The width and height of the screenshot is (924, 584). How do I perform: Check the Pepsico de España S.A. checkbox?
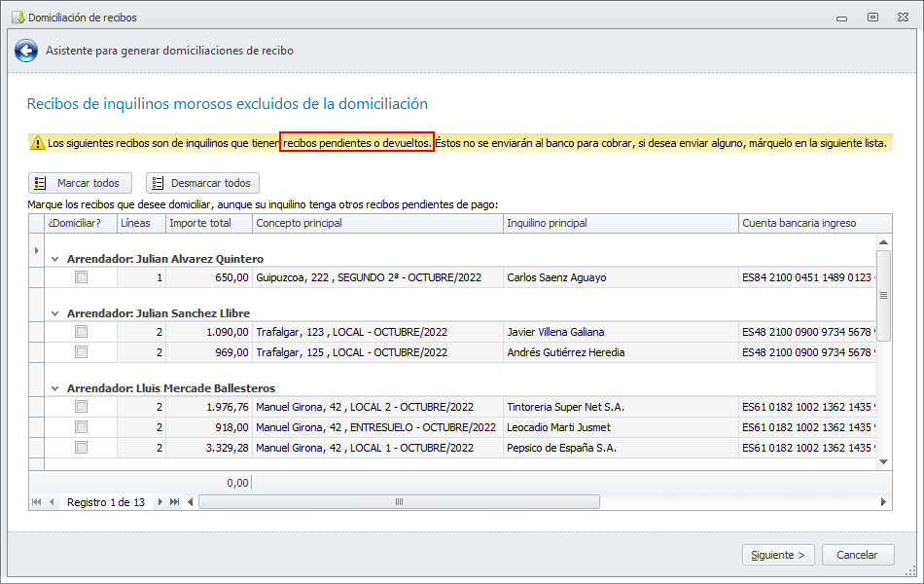(82, 448)
